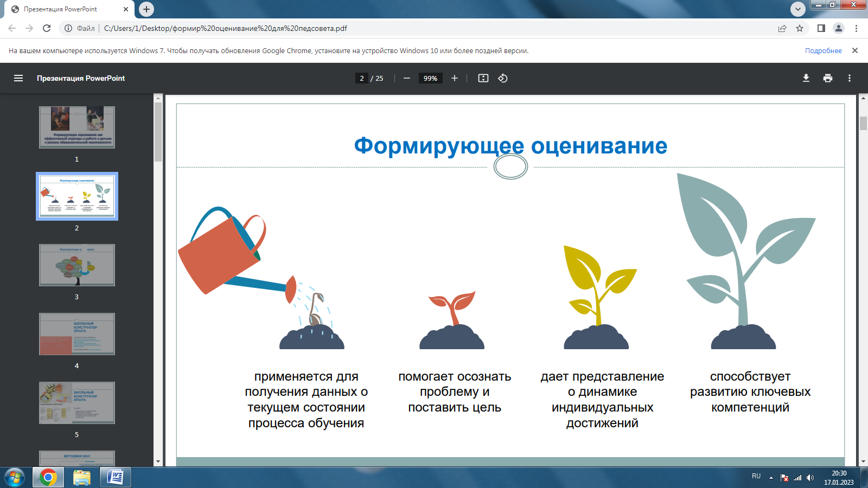Viewport: 868px width, 488px height.
Task: Click the heading Формирующее оценивание
Action: (x=510, y=145)
